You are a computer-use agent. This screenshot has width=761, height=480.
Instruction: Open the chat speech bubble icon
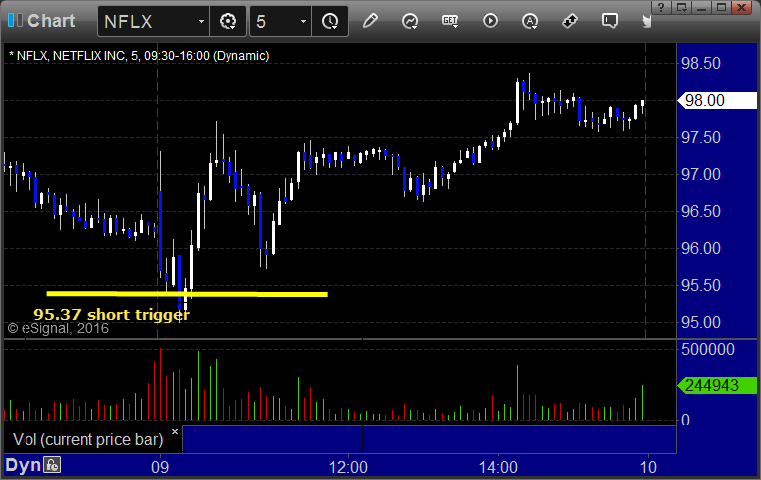(x=610, y=21)
